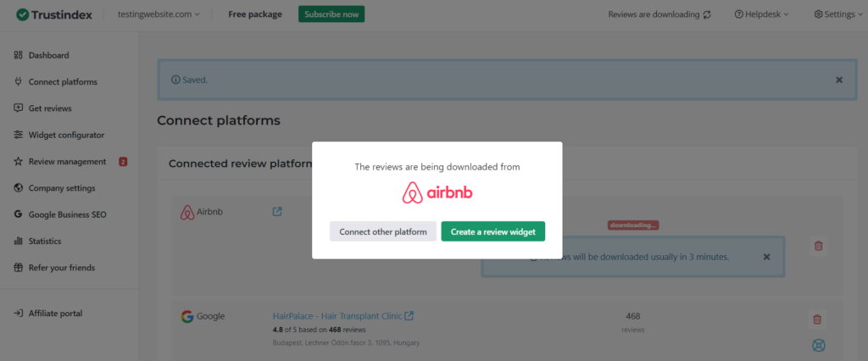Open HairPalace Hair Transplant Clinic link
Screen dimensions: 868x361
click(337, 316)
